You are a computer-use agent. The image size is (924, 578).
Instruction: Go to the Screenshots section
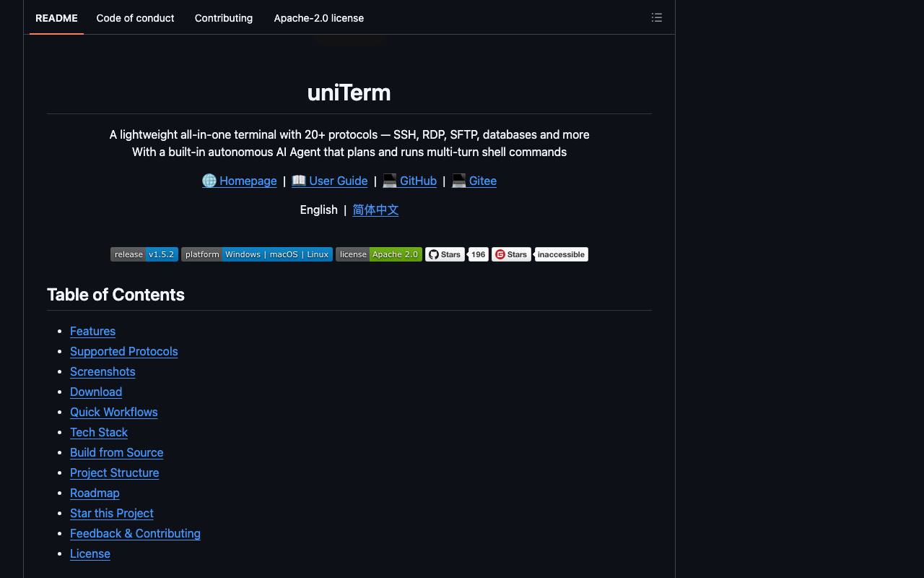(x=103, y=371)
